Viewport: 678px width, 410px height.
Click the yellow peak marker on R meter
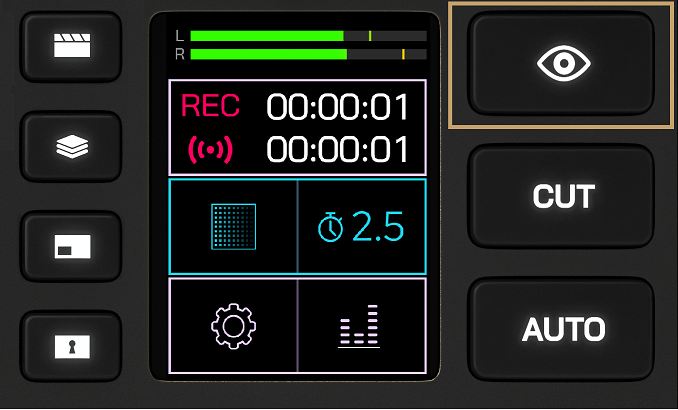pos(403,54)
